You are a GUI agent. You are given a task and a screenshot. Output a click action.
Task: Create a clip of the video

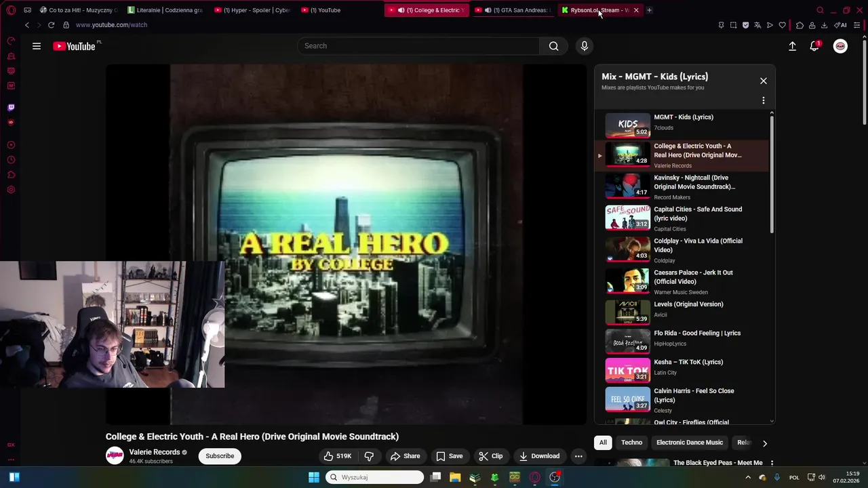click(x=490, y=456)
